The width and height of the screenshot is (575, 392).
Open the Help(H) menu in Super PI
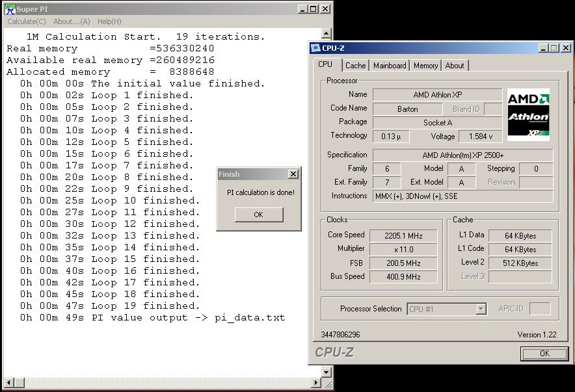click(109, 21)
